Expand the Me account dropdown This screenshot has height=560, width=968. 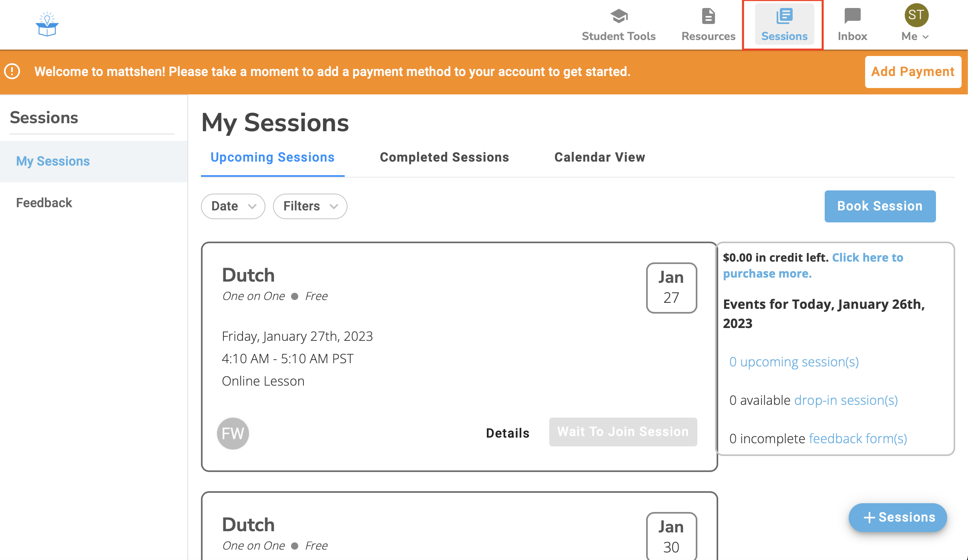pos(915,36)
